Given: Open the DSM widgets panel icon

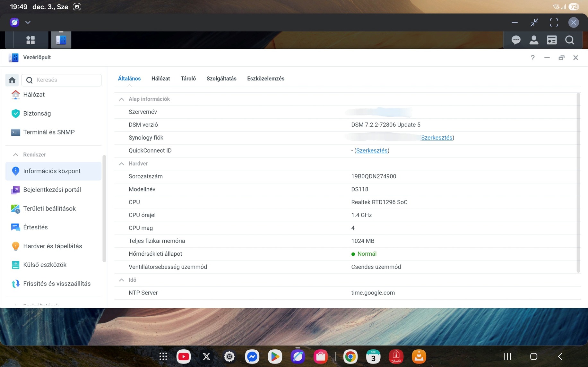Looking at the screenshot, I should (x=552, y=40).
